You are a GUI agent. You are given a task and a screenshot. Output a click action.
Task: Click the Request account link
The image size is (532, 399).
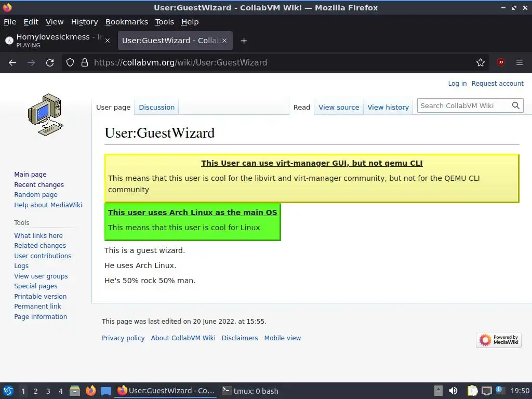pos(497,84)
